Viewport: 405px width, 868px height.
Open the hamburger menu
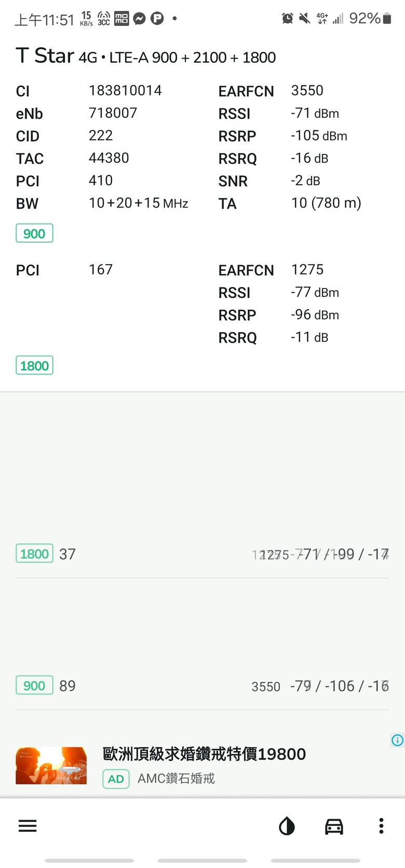pyautogui.click(x=28, y=826)
